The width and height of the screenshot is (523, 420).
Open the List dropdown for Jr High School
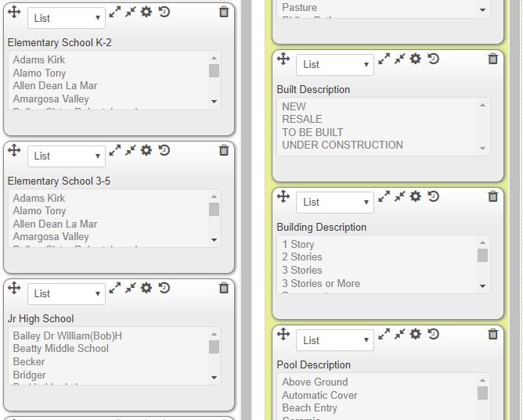67,294
